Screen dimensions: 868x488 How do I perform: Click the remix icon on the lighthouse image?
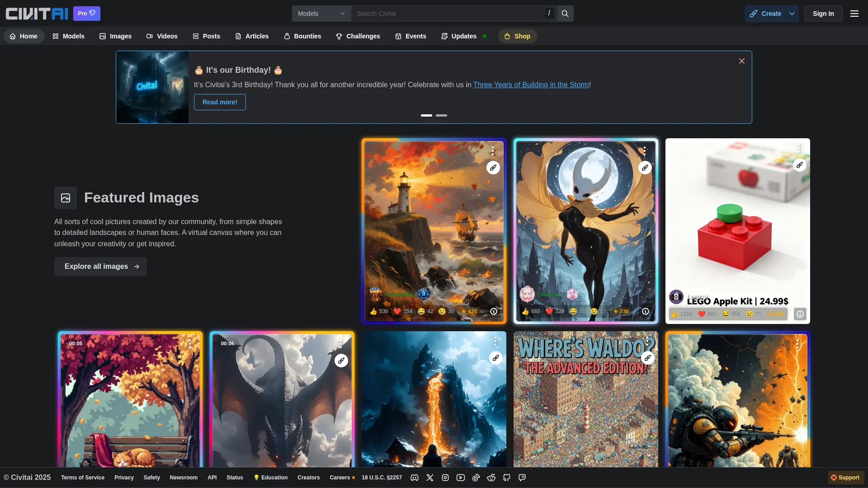(x=493, y=168)
